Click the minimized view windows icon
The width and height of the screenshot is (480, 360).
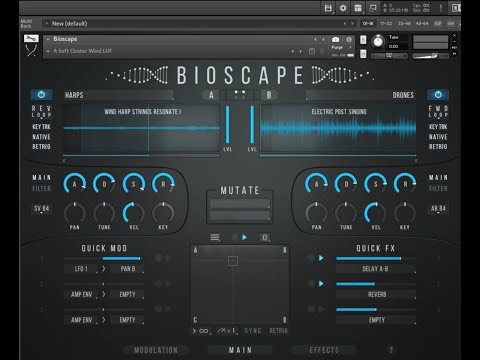coord(373,8)
